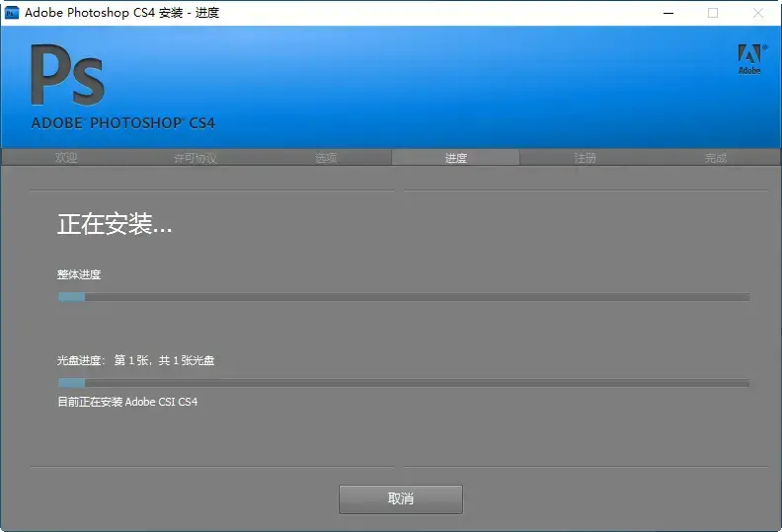782x532 pixels.
Task: Select the 许可协议 step tab
Action: (x=195, y=158)
